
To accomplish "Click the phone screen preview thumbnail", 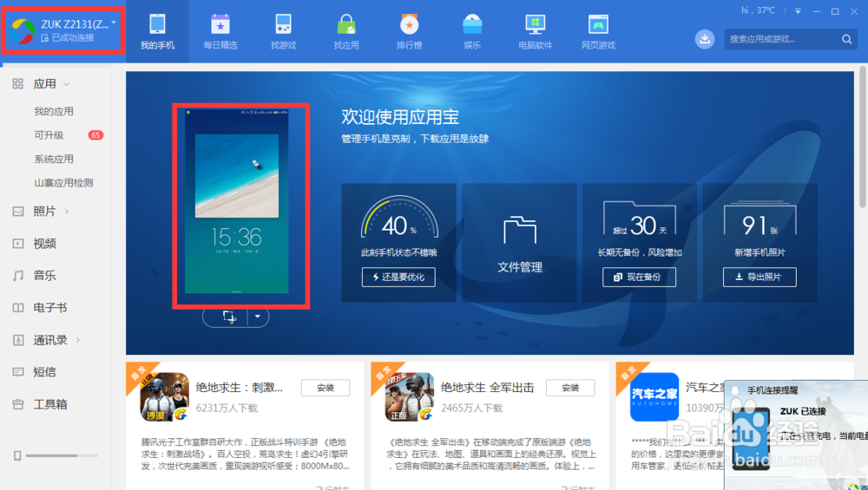I will point(237,200).
